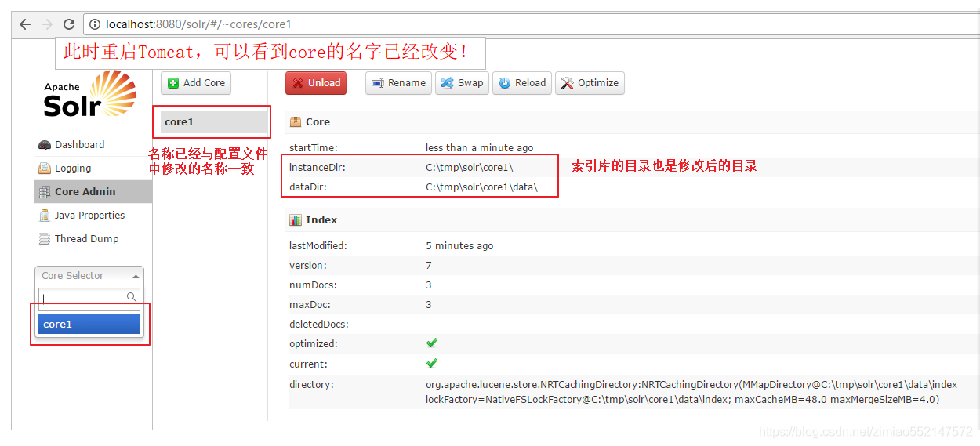Open the Dashboard page

[79, 144]
